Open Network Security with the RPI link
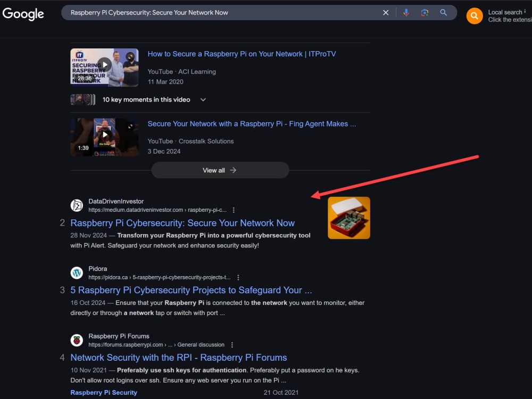The image size is (532, 399). [178, 358]
